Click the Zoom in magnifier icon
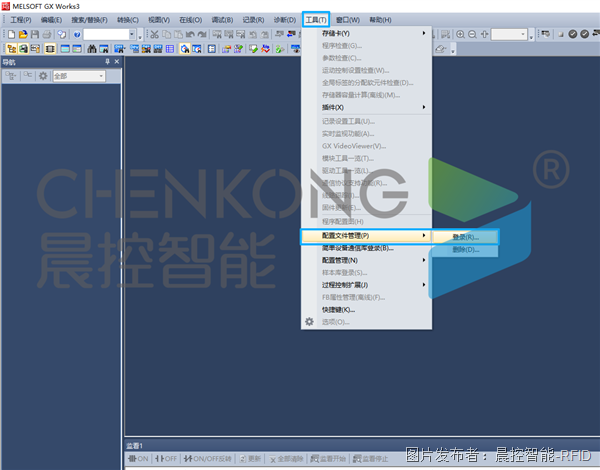The width and height of the screenshot is (600, 470). click(461, 34)
